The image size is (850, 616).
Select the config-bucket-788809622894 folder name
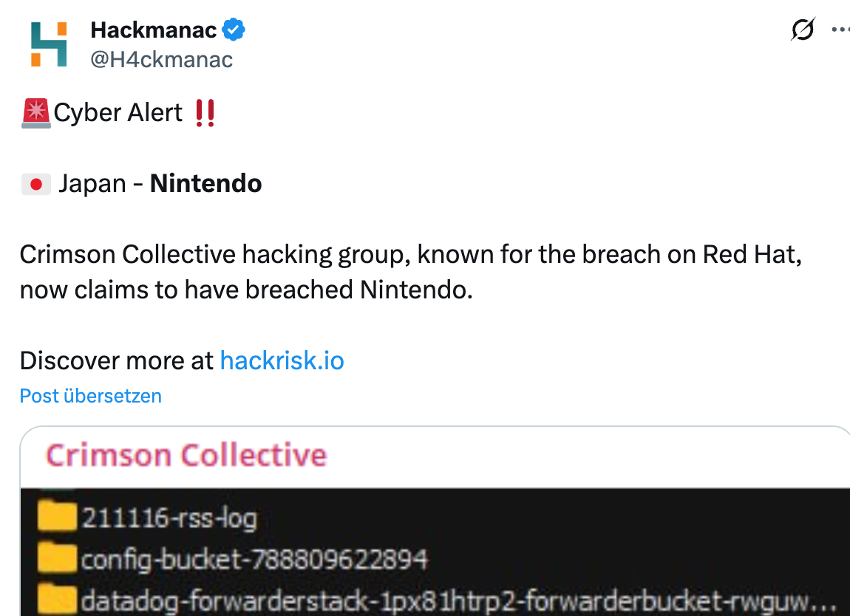click(254, 559)
